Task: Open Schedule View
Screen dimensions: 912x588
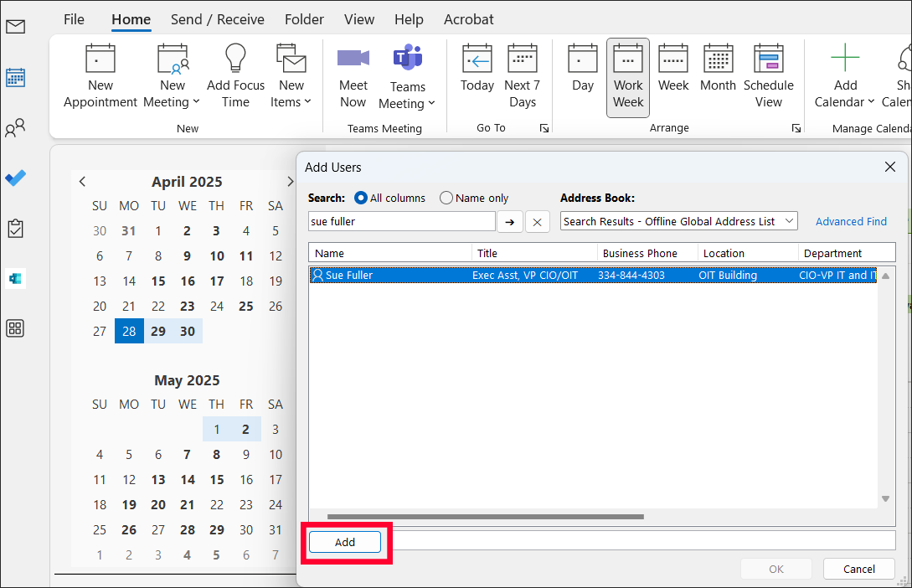Action: pos(768,76)
